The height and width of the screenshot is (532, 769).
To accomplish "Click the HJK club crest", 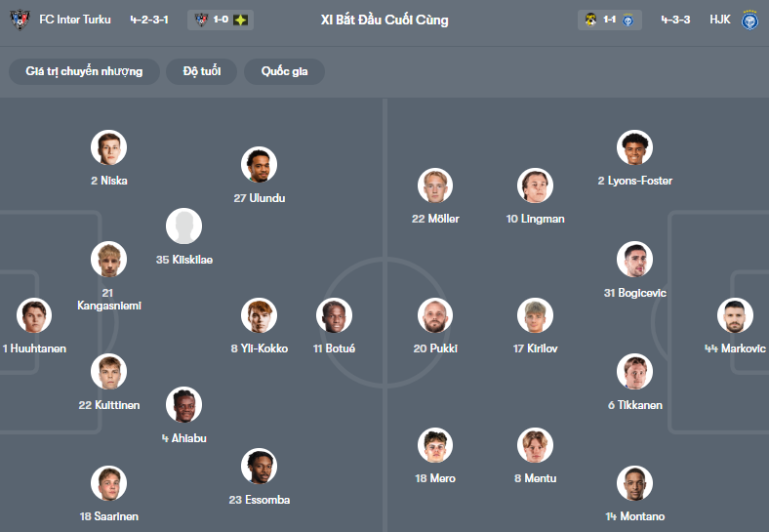I will click(x=749, y=20).
